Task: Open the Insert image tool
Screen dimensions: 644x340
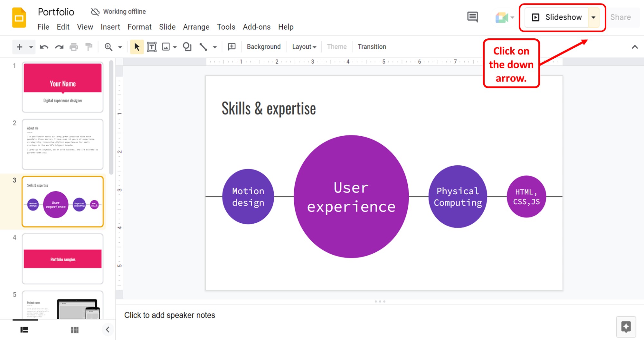Action: coord(166,47)
